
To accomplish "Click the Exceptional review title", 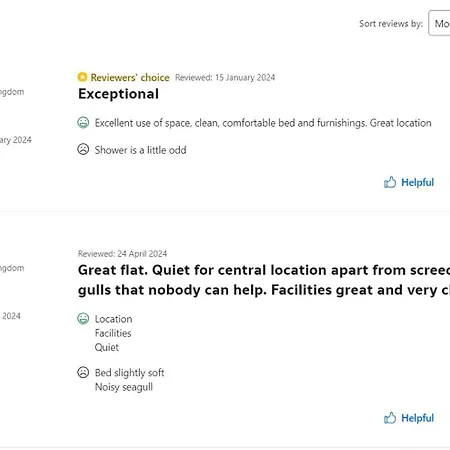I will coord(118,94).
